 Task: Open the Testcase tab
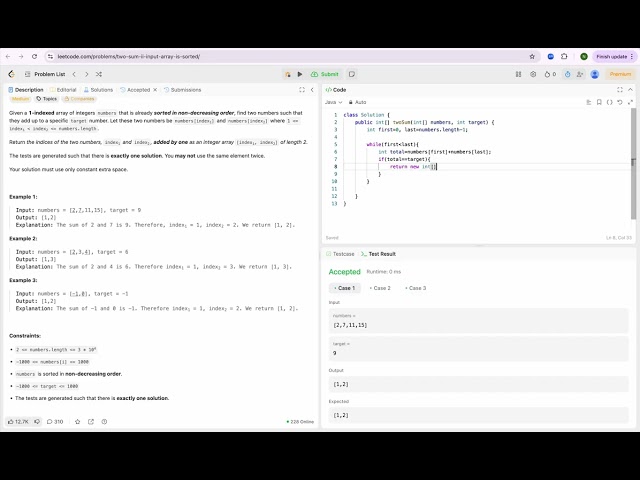click(342, 254)
